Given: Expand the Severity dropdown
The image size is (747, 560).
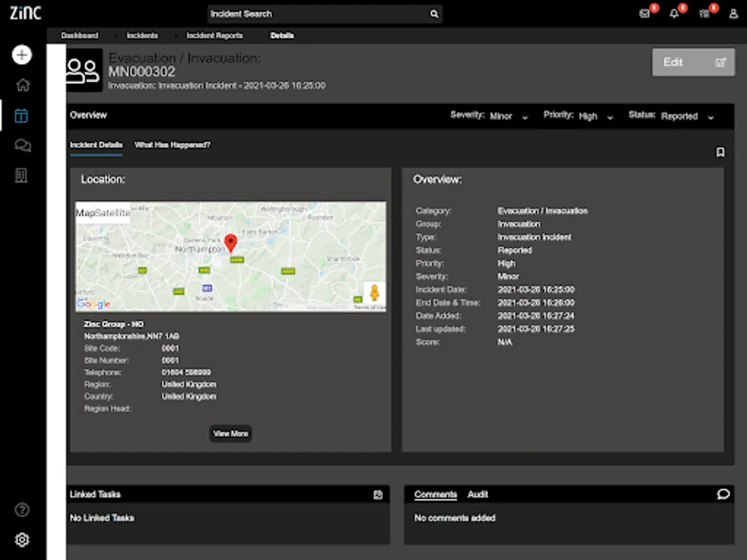Looking at the screenshot, I should click(508, 116).
